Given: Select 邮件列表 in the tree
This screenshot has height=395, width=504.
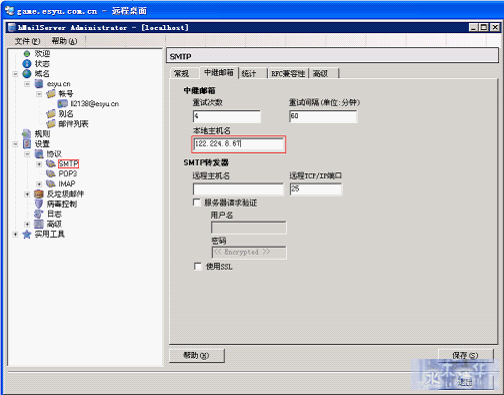Looking at the screenshot, I should (73, 124).
